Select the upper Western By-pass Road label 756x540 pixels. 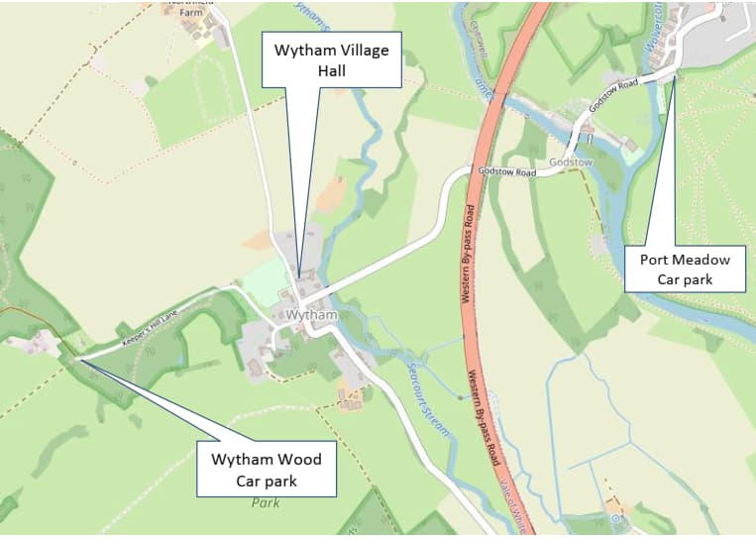coord(468,254)
